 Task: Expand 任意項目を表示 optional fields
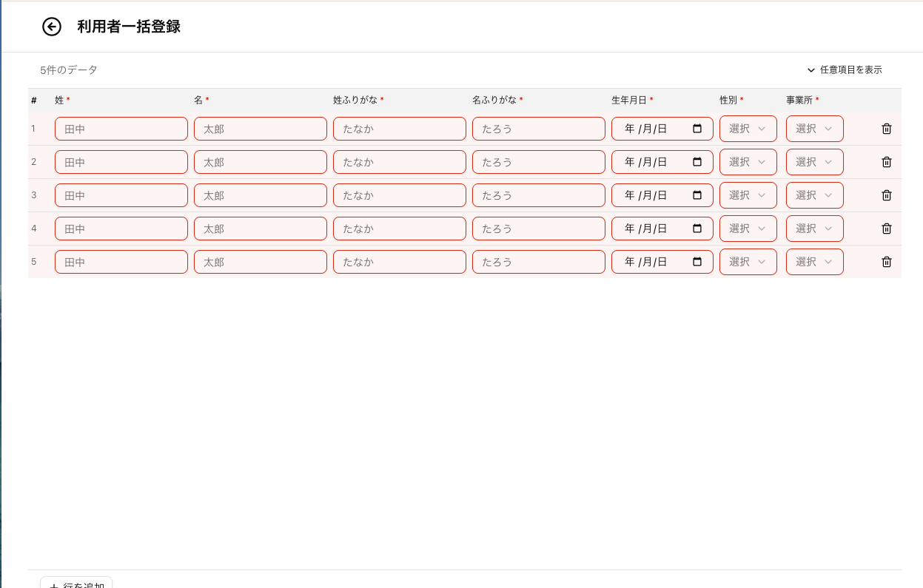coord(845,70)
